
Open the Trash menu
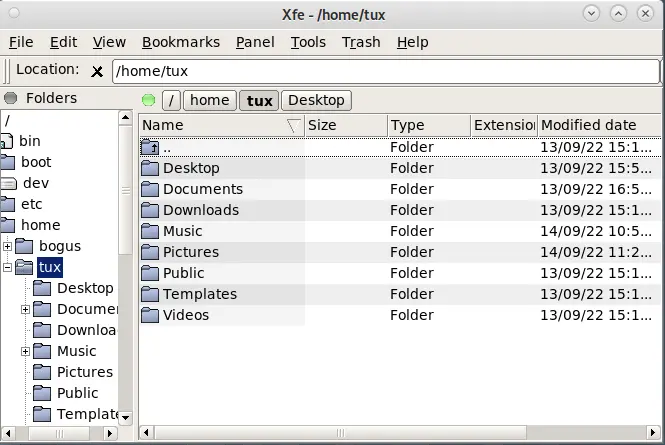(361, 42)
